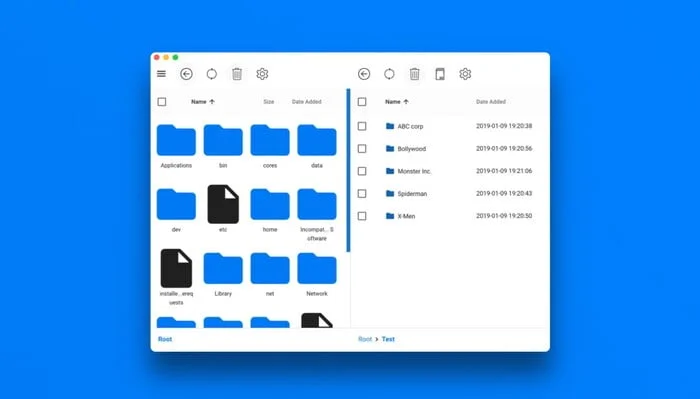Open settings gear in left pane toolbar
This screenshot has width=700, height=399.
(x=262, y=74)
